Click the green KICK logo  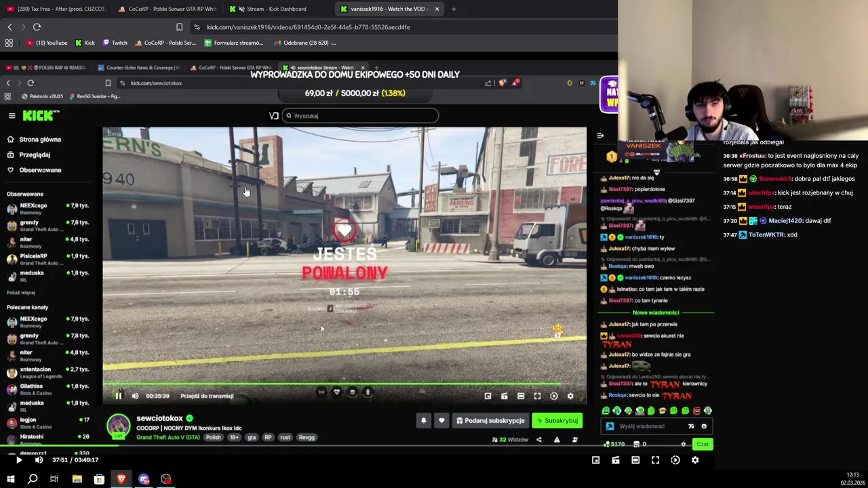tap(39, 116)
